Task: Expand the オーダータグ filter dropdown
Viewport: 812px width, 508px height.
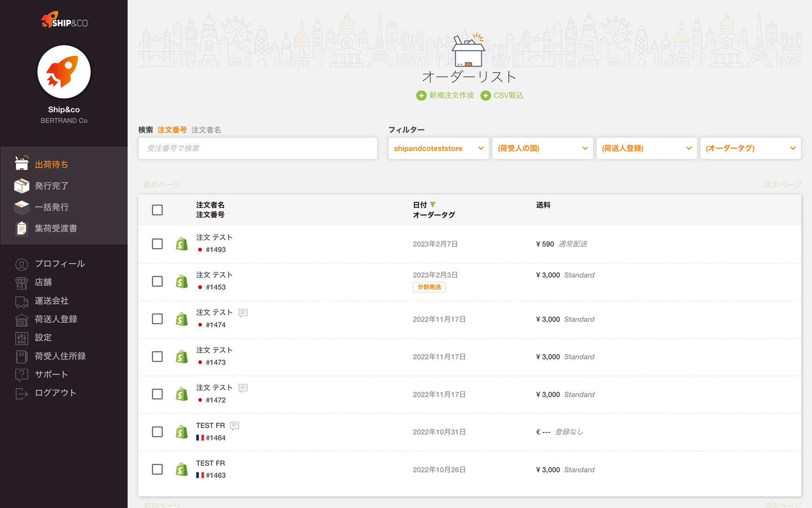Action: pyautogui.click(x=750, y=148)
